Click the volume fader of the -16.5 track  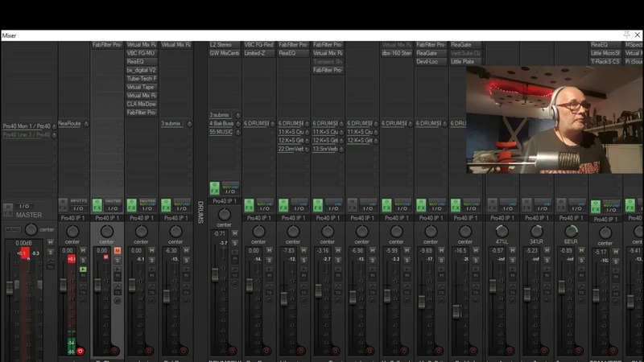tap(456, 311)
